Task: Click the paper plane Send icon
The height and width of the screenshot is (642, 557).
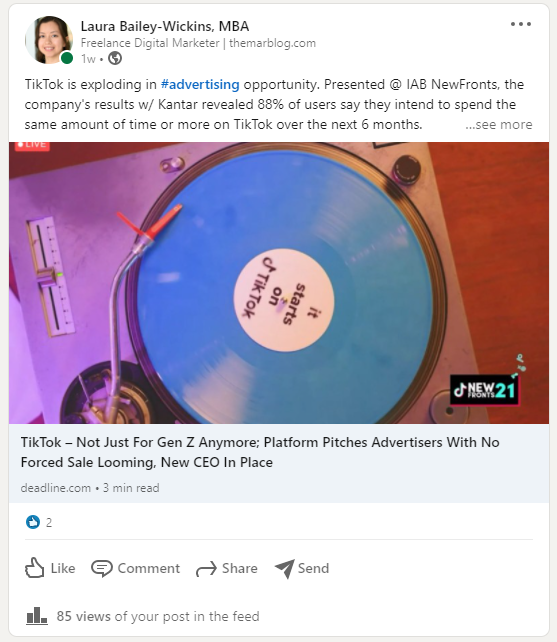Action: click(x=284, y=568)
